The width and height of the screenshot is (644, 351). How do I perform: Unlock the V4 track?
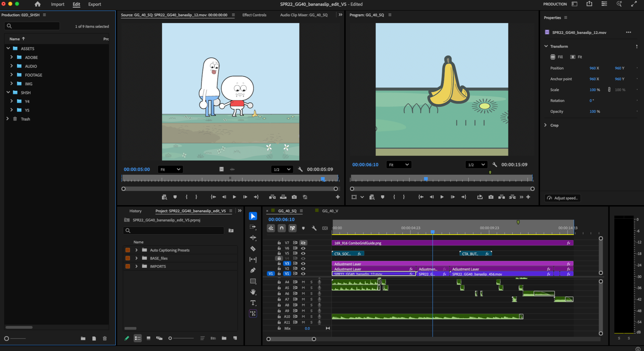279,258
